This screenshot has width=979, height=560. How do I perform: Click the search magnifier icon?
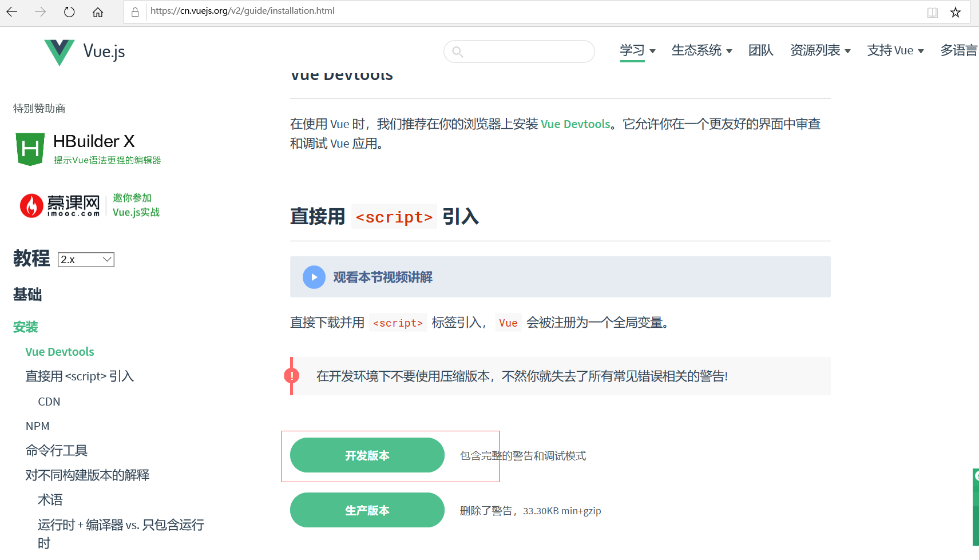[x=457, y=51]
